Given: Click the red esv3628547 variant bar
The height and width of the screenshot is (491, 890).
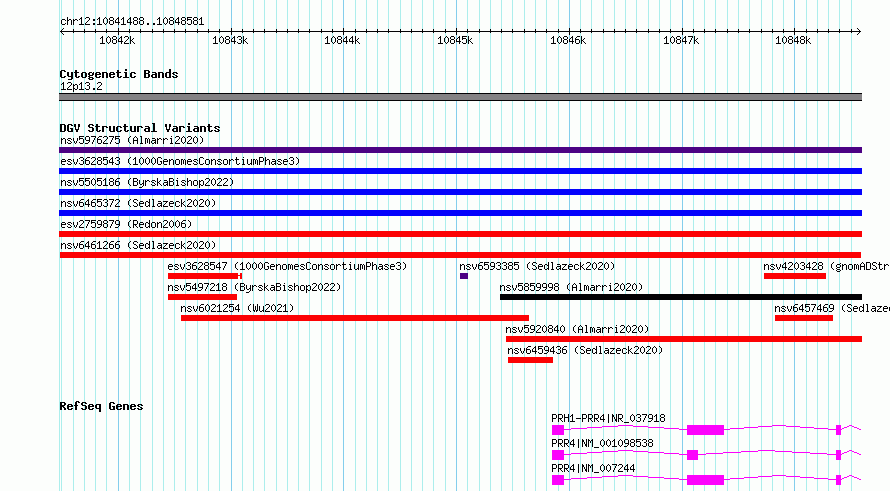Looking at the screenshot, I should pos(204,276).
